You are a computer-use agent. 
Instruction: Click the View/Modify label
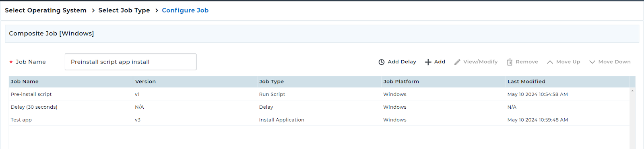(480, 62)
